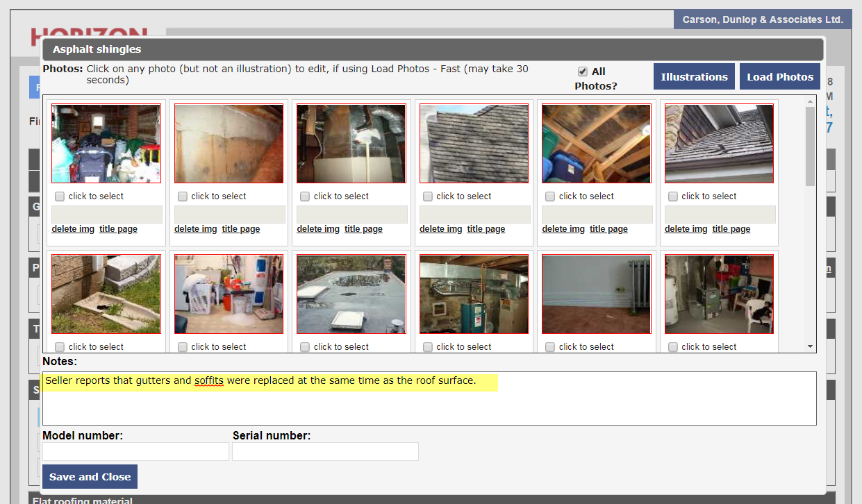Click the flat roof ponding water photo
Viewport: 862px width, 504px height.
[x=351, y=294]
